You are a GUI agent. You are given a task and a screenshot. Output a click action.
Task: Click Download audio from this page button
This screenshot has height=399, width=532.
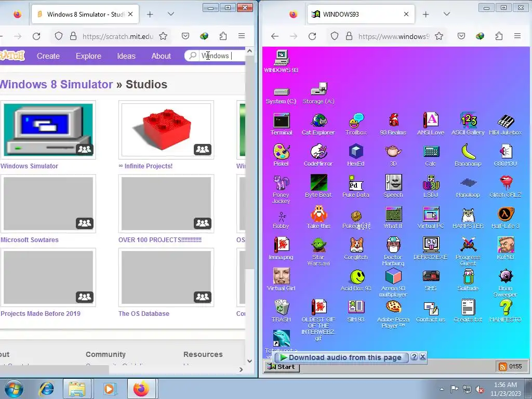coord(341,357)
